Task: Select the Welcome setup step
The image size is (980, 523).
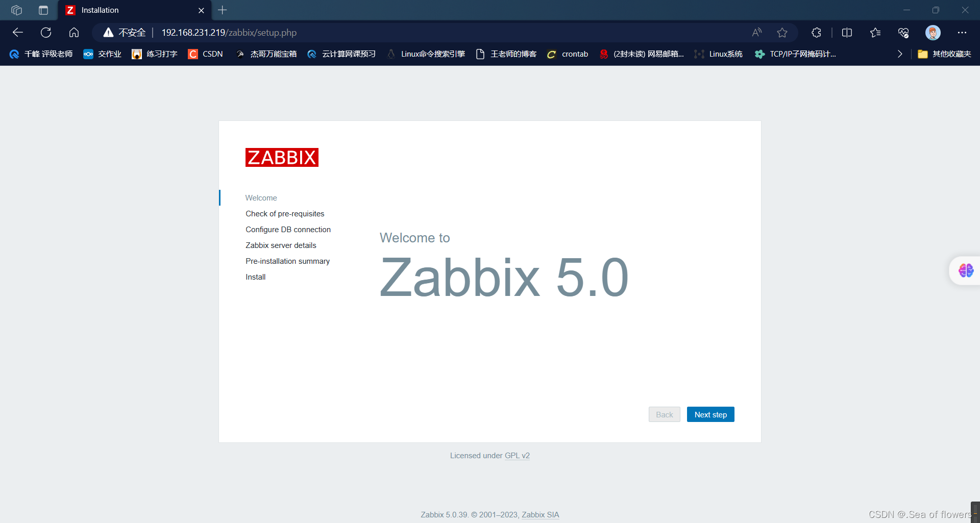Action: pyautogui.click(x=261, y=198)
